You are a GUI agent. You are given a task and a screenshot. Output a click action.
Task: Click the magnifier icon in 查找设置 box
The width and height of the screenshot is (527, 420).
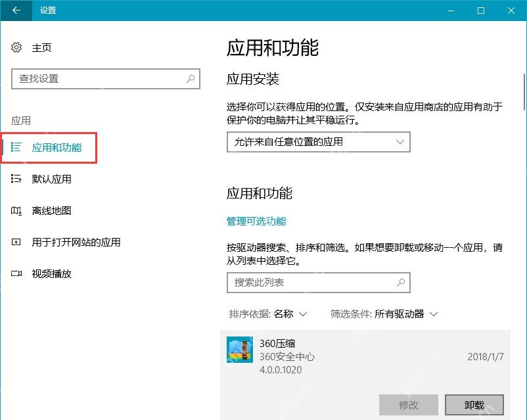(x=191, y=79)
